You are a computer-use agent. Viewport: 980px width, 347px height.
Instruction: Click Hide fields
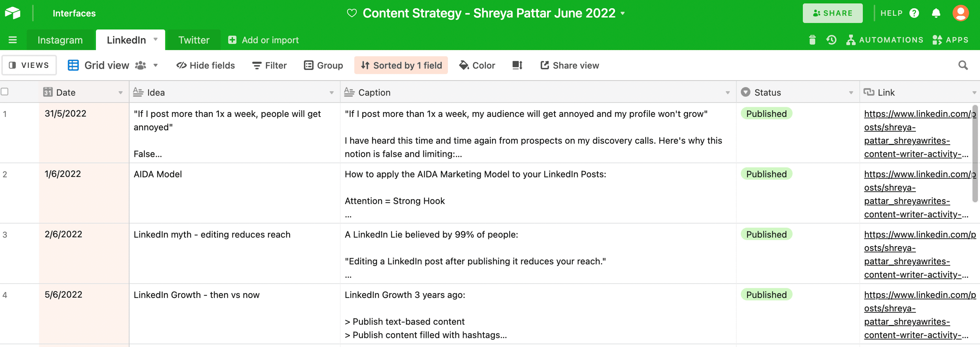(205, 65)
